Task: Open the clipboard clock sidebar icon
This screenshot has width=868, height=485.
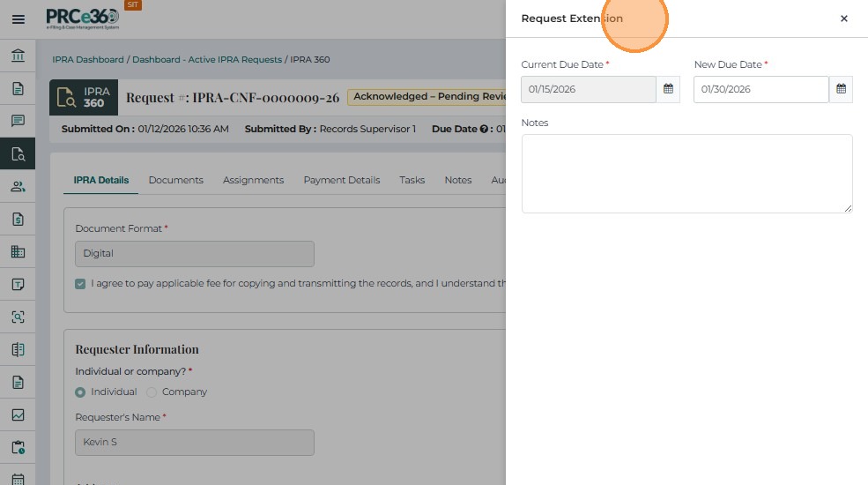Action: [18, 447]
